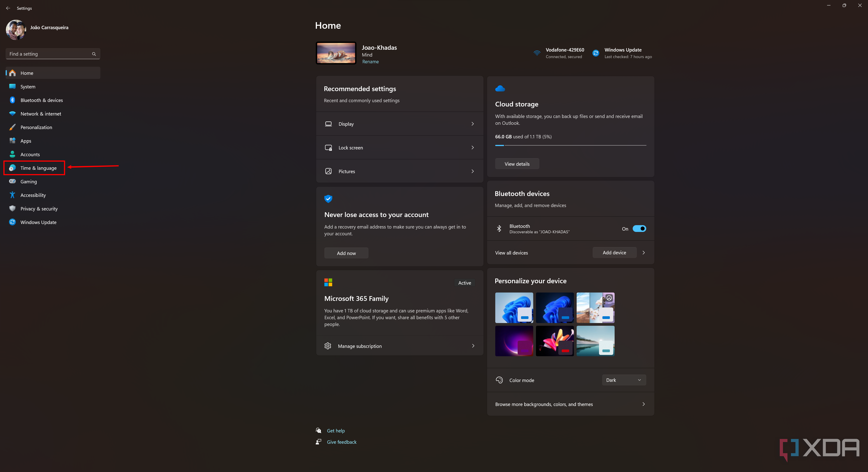
Task: Click the Add now button
Action: click(346, 253)
